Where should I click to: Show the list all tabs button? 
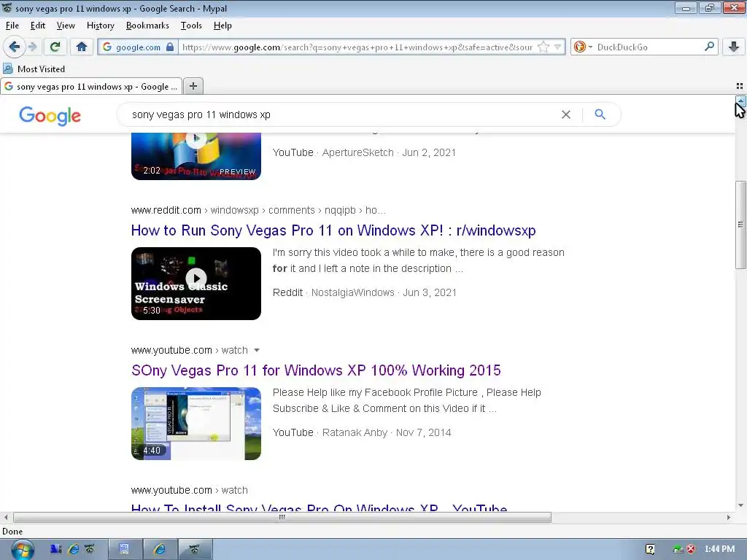740,86
